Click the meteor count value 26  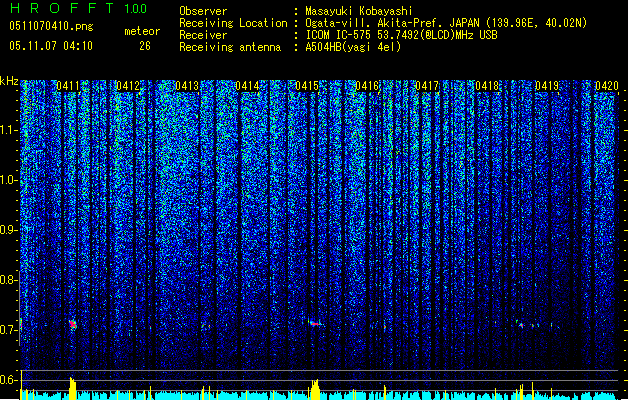(x=145, y=46)
